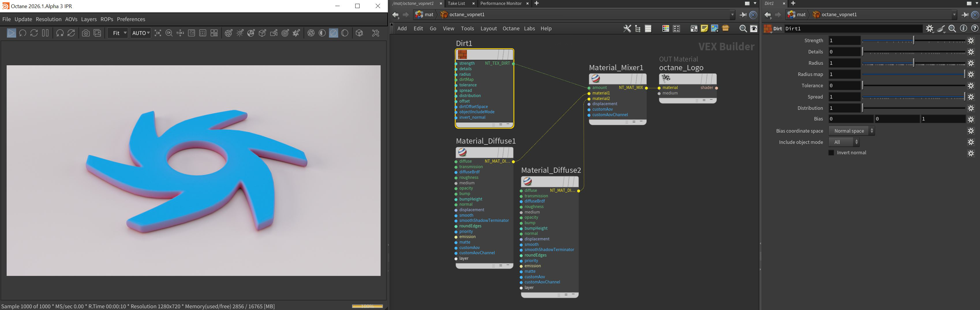
Task: Open help for the Dirt node
Action: tap(974, 29)
